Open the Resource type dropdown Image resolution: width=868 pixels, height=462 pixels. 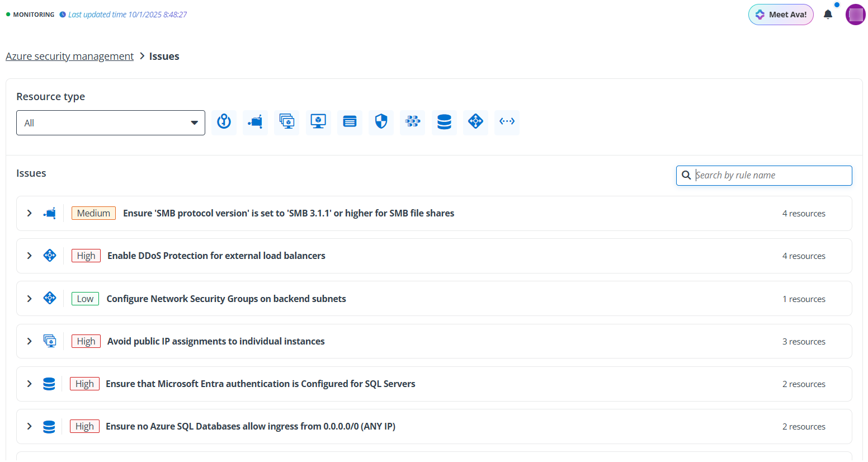point(111,123)
